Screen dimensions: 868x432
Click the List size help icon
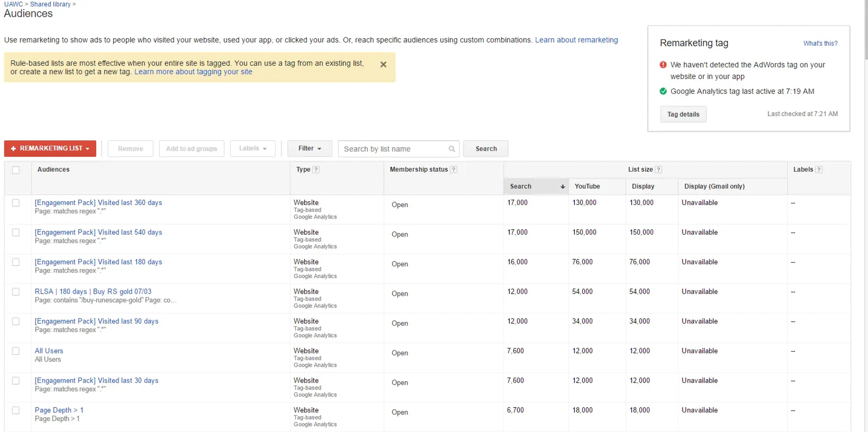point(658,170)
